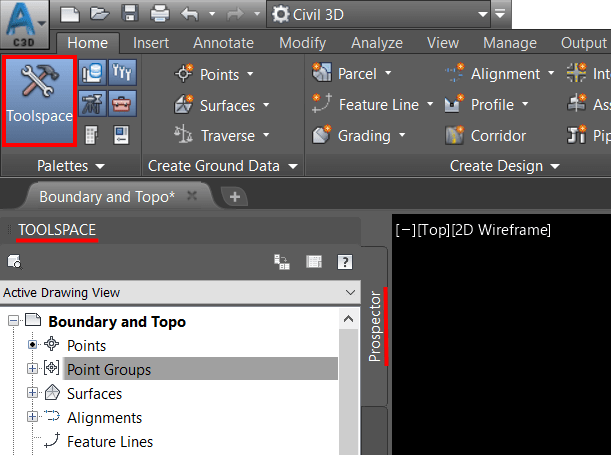Screen dimensions: 611x455
Task: Switch to the Modify ribbon tab
Action: point(302,43)
